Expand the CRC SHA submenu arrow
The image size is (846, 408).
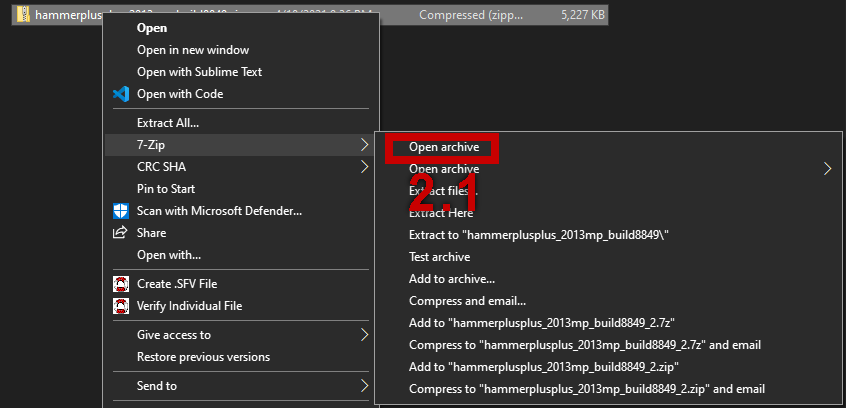coord(365,167)
